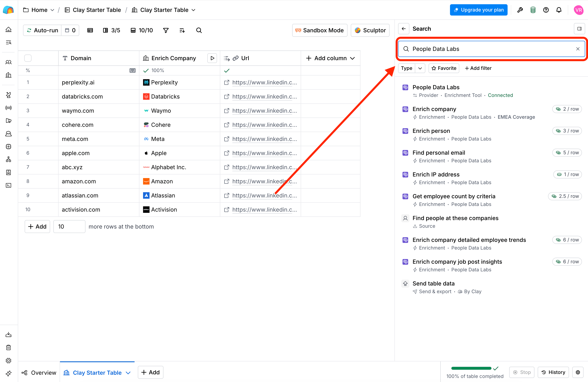
Task: Open the scheduled runs counter showing 0
Action: pos(70,30)
